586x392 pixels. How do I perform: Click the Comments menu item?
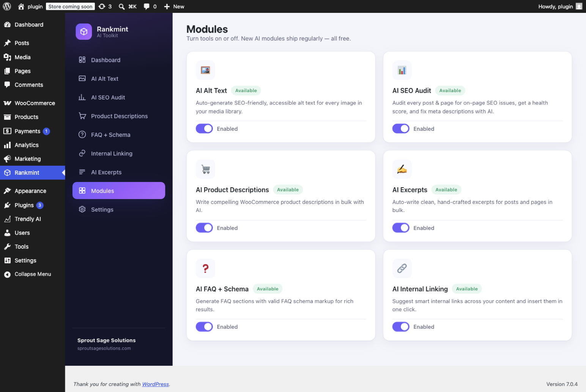(x=32, y=85)
